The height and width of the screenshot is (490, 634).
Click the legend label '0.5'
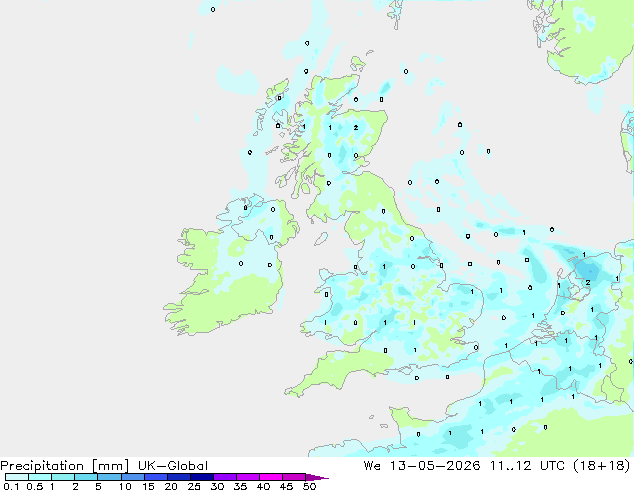tap(34, 486)
